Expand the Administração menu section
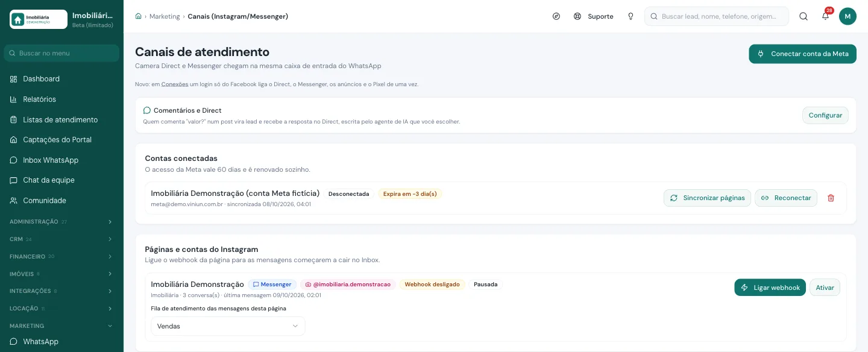Image resolution: width=868 pixels, height=352 pixels. [61, 222]
